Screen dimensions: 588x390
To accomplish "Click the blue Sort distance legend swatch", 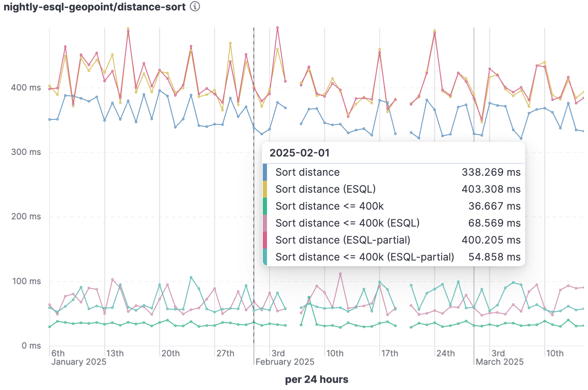I will (266, 172).
